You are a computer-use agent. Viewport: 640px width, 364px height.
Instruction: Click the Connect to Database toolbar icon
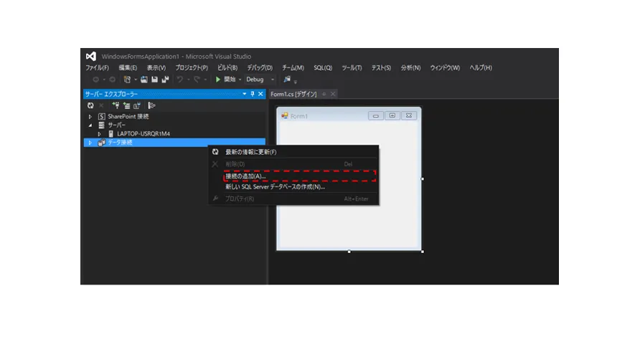click(x=116, y=105)
